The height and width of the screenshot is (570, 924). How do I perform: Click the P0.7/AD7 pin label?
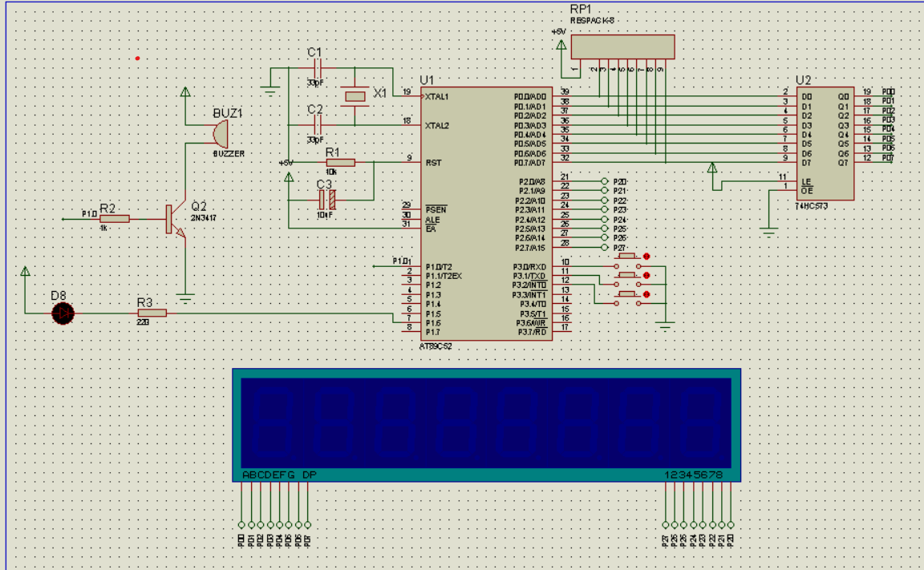[529, 163]
